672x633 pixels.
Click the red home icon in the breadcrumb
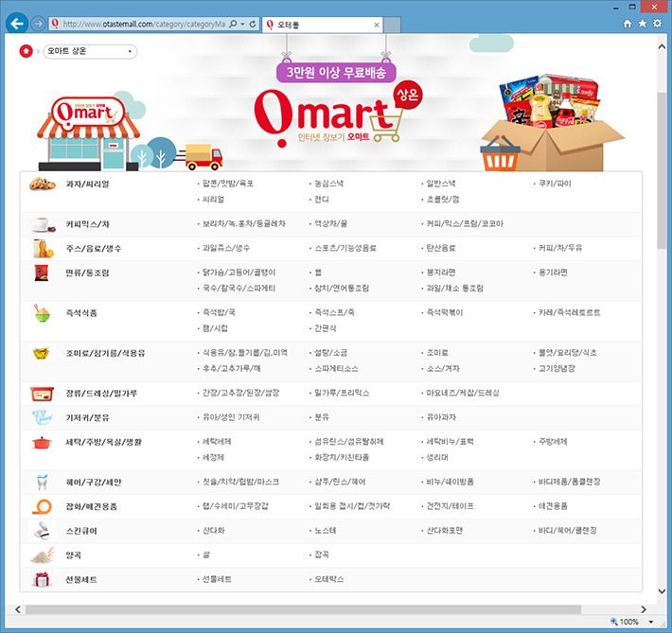pos(26,51)
